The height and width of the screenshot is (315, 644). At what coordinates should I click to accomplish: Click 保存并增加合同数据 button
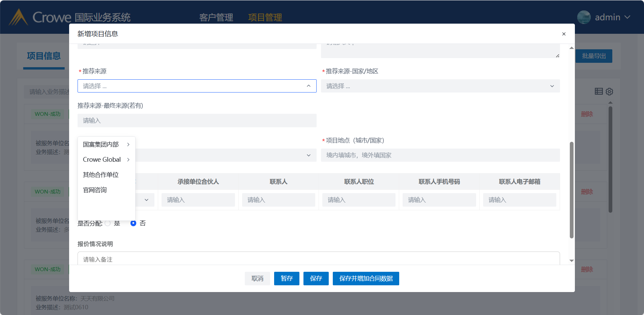[x=366, y=279]
